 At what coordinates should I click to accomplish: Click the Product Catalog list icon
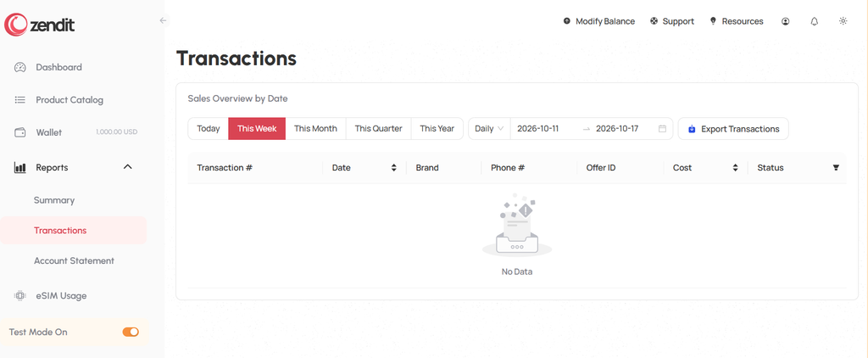point(20,100)
